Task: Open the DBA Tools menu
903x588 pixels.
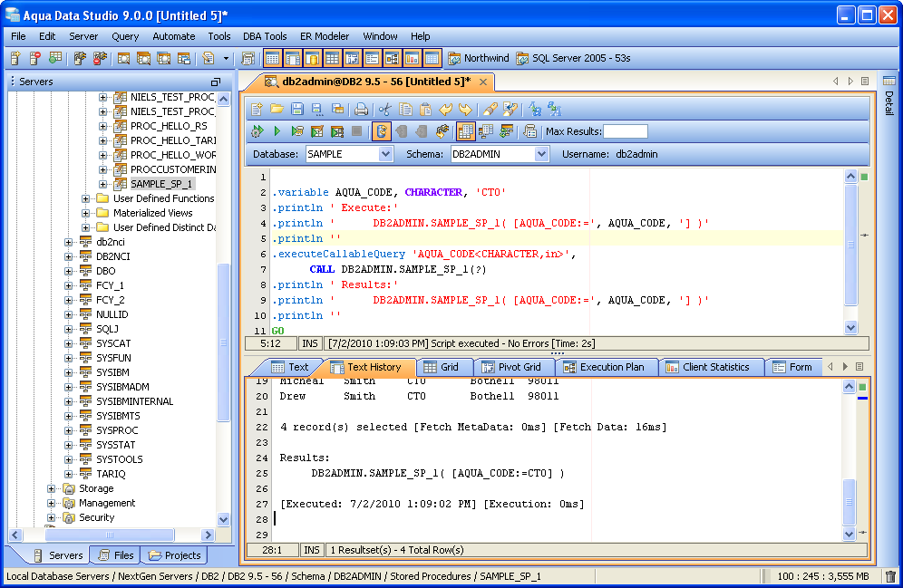Action: tap(265, 36)
